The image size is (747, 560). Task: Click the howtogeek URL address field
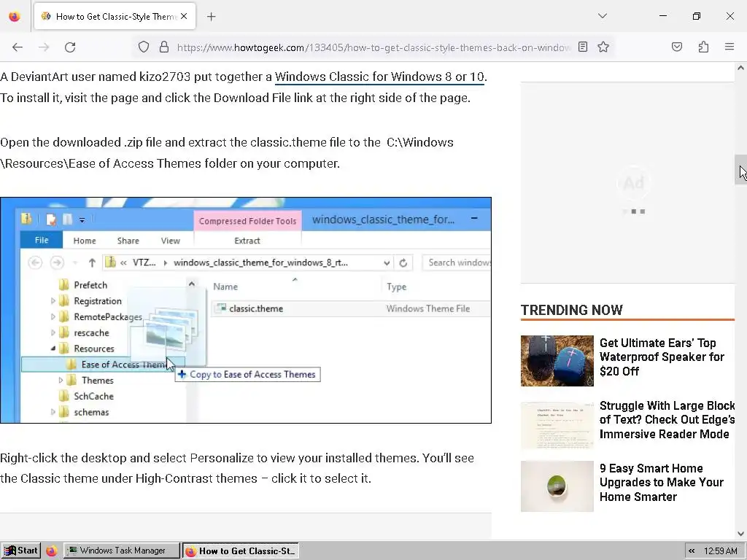pos(373,47)
